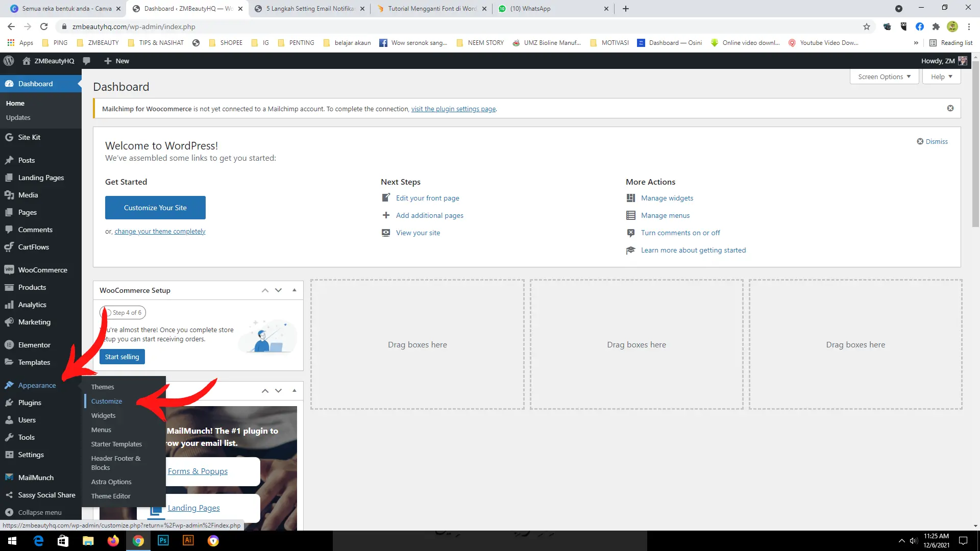Click the Manage widgets link
The height and width of the screenshot is (551, 980).
click(x=667, y=198)
